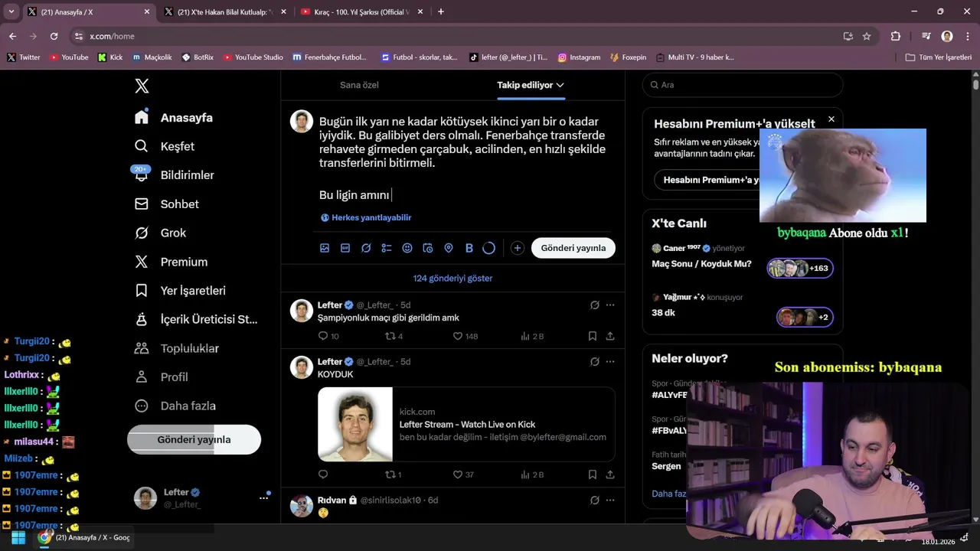
Task: Dismiss the Premium+ upgrade card
Action: pyautogui.click(x=831, y=119)
